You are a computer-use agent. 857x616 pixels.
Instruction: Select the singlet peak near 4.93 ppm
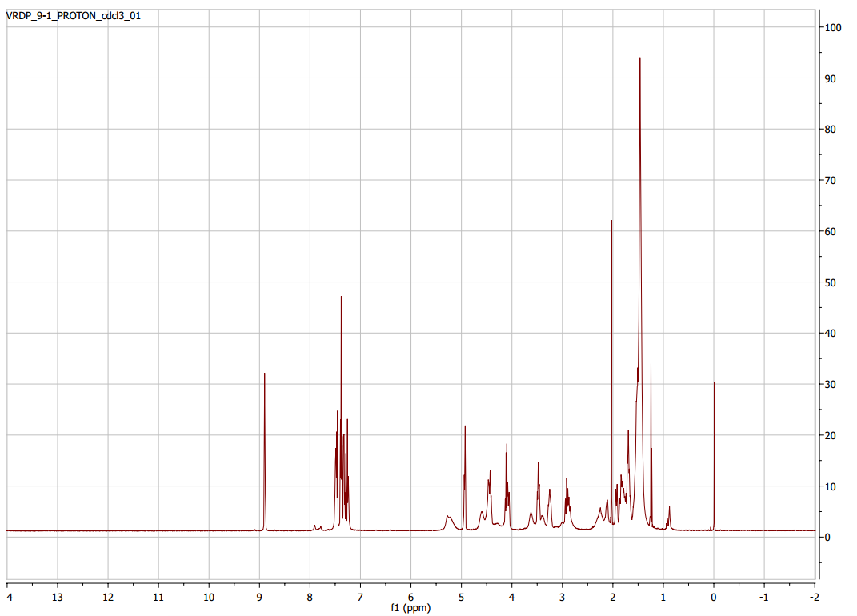pos(465,478)
